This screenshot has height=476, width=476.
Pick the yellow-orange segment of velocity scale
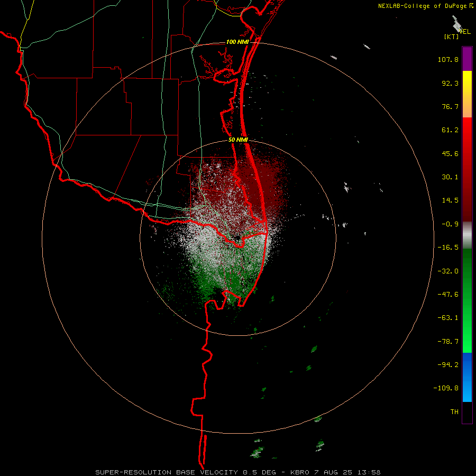pos(467,94)
